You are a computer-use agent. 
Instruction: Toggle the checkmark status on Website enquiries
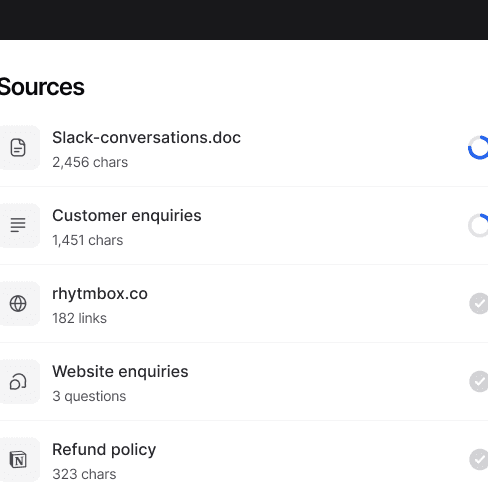pyautogui.click(x=479, y=381)
